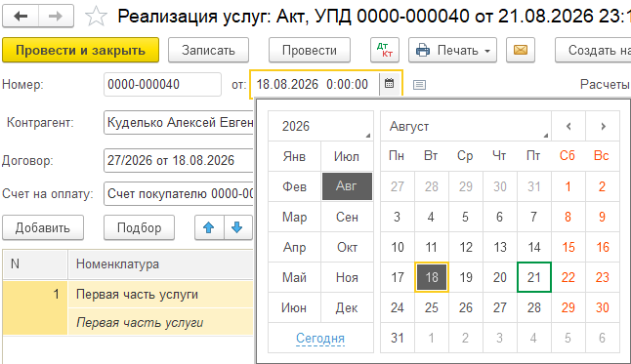
Task: Select month Сен
Action: click(x=347, y=217)
